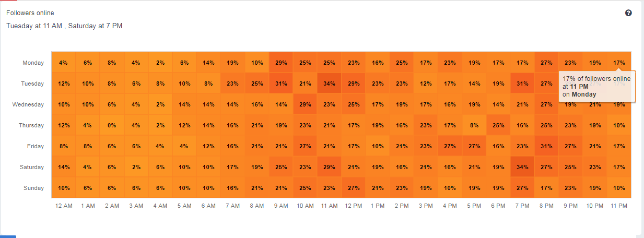The image size is (644, 238).
Task: Click the Wednesday row label
Action: (x=28, y=104)
